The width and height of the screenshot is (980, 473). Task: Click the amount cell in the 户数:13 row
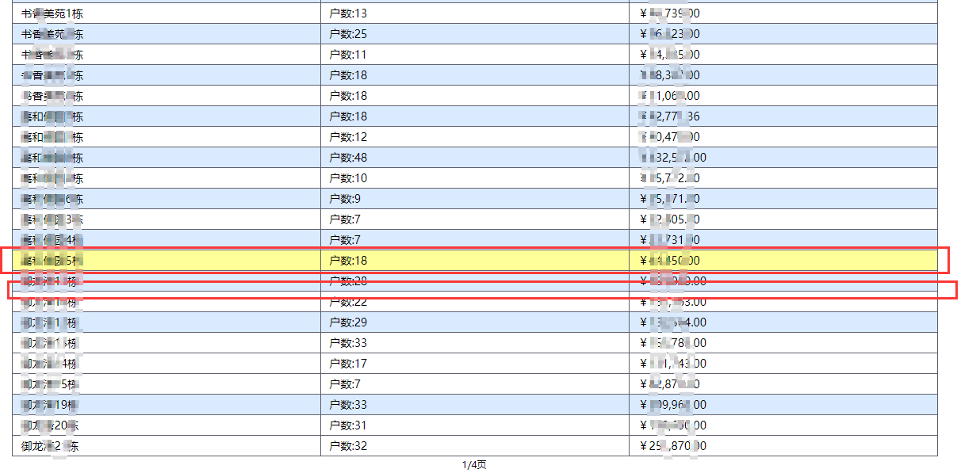(783, 13)
